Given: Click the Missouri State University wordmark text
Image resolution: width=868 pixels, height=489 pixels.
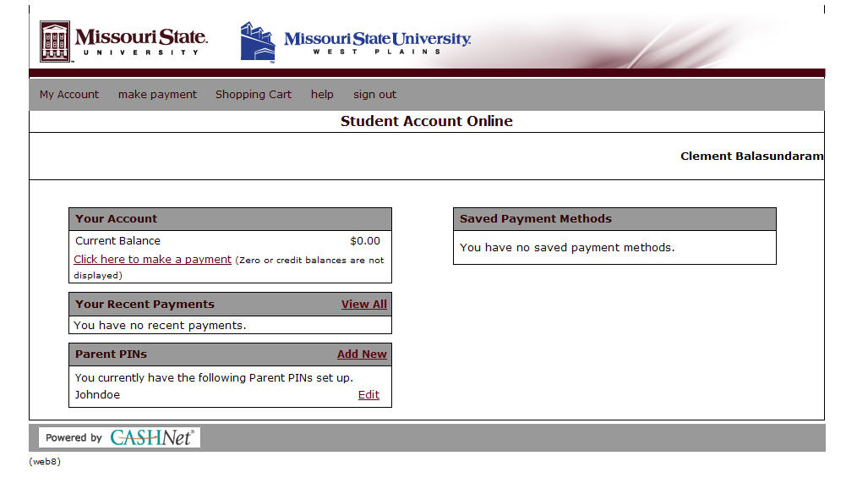Looking at the screenshot, I should coord(140,39).
